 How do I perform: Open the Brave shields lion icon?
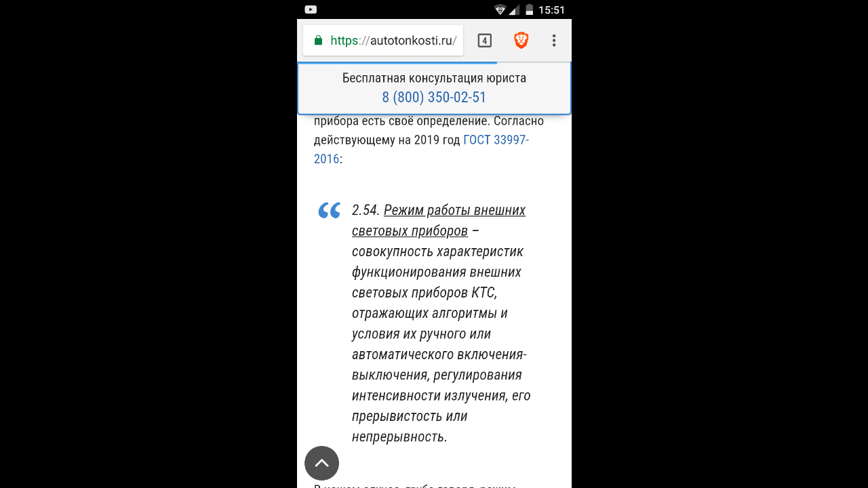coord(521,41)
